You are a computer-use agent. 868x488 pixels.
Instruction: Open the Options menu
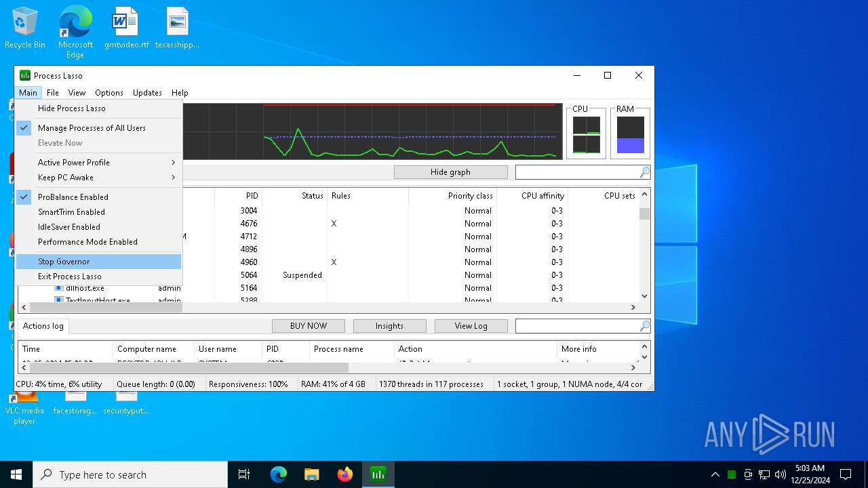(x=109, y=93)
